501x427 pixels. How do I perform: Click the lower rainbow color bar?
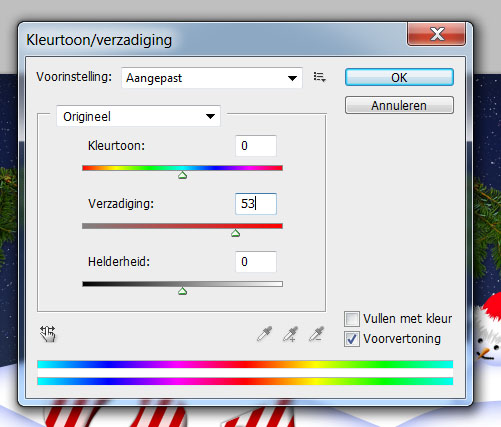point(245,381)
